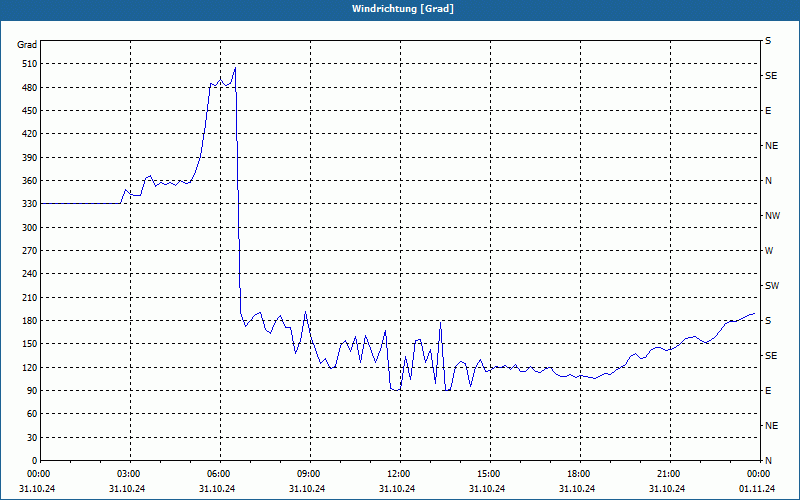Screen dimensions: 800x500
Task: Click the N compass label beside the 0 baseline
Action: [768, 461]
